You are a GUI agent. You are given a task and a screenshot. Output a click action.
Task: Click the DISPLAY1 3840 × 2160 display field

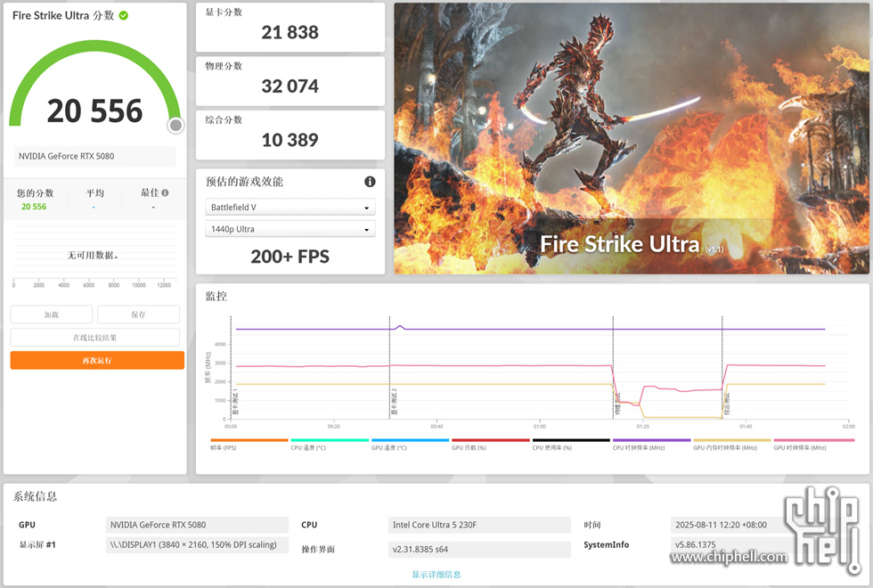197,545
